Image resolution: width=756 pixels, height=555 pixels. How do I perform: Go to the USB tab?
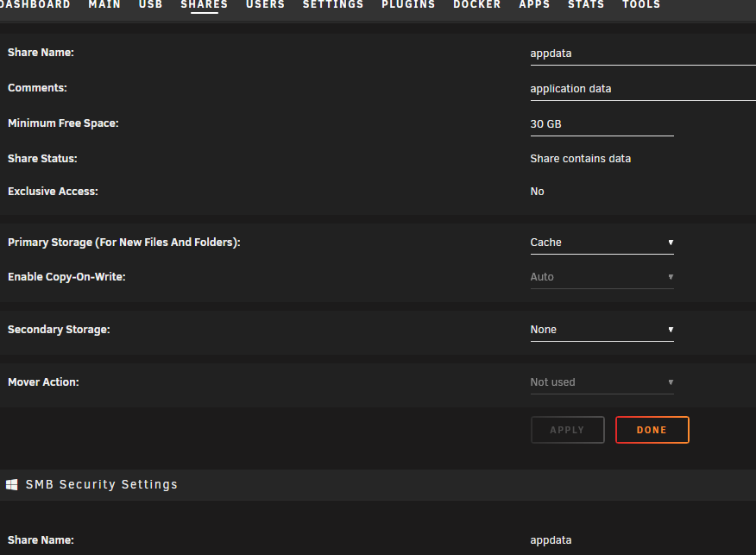(x=150, y=5)
